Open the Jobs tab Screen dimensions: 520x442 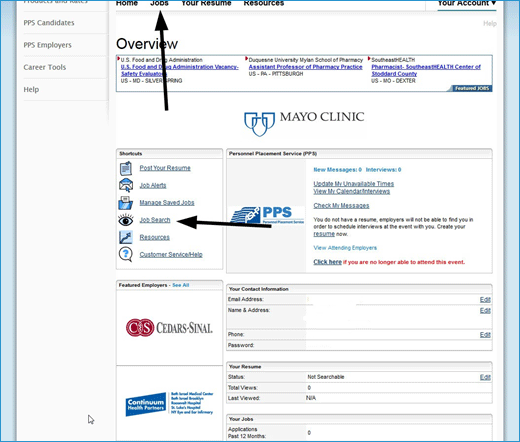tap(159, 3)
